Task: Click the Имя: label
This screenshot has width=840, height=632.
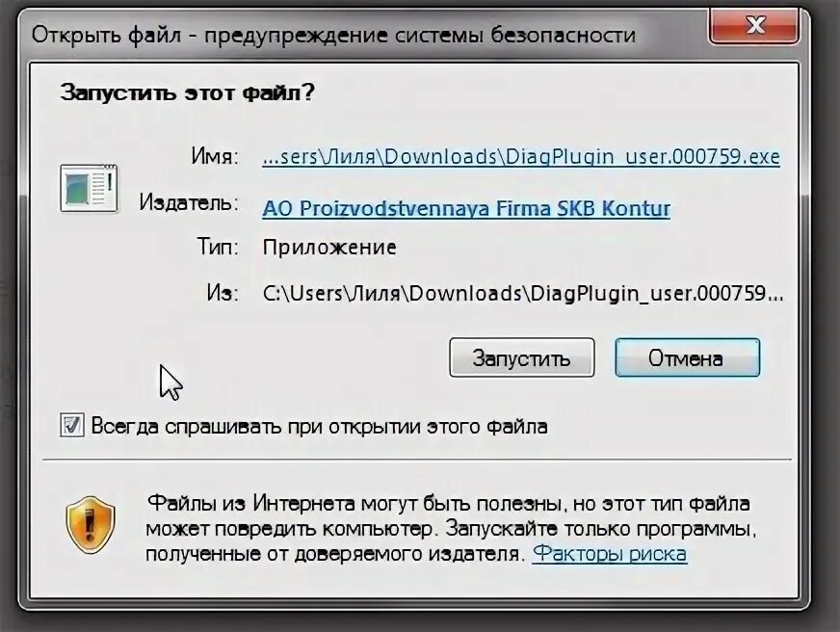Action: pos(215,156)
